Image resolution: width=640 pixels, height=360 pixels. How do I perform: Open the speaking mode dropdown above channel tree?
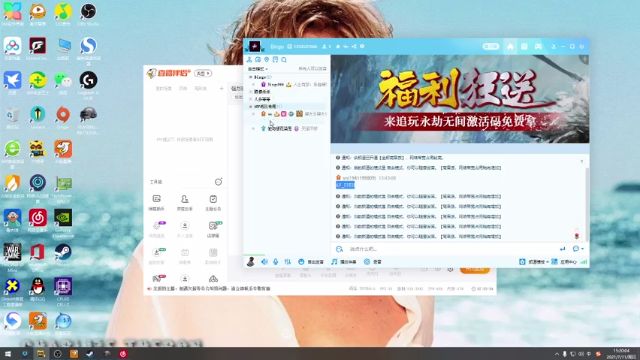click(258, 69)
